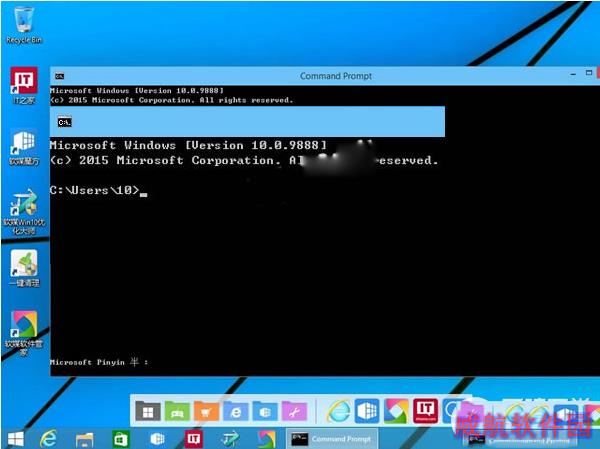The height and width of the screenshot is (449, 600).
Task: Open the purple tools folder in dock
Action: pos(294,411)
